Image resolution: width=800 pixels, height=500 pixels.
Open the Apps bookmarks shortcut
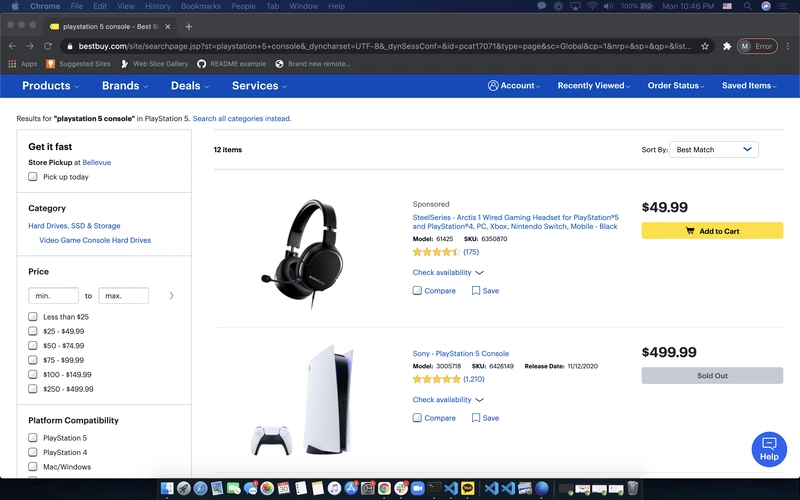[x=23, y=64]
